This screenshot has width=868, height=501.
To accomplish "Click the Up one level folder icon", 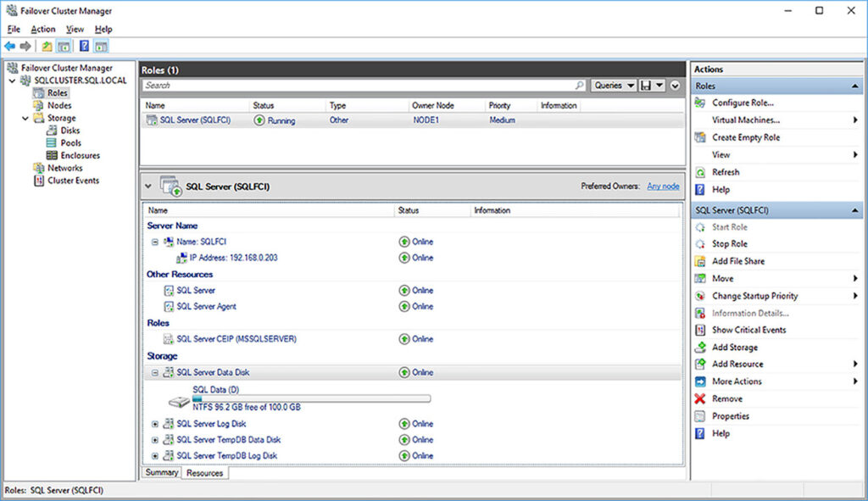I will (47, 47).
